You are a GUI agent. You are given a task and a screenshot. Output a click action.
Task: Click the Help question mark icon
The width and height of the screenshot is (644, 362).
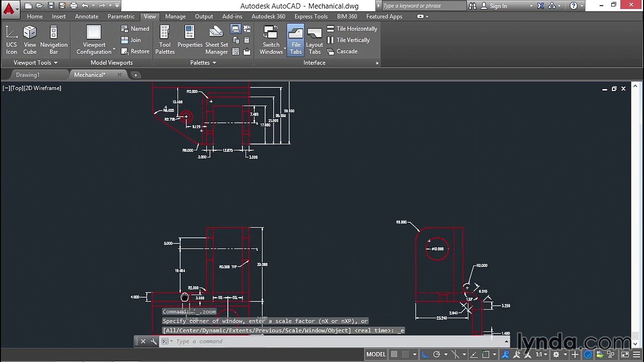[574, 6]
